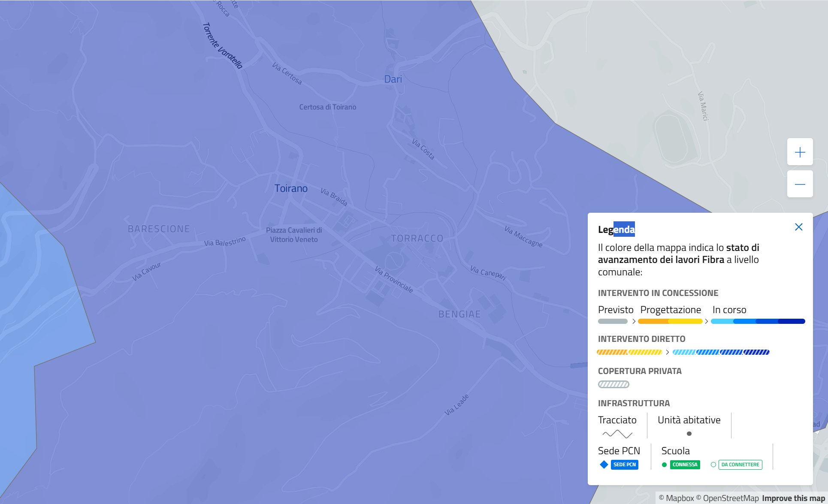
Task: Zoom in with the plus button
Action: 800,152
